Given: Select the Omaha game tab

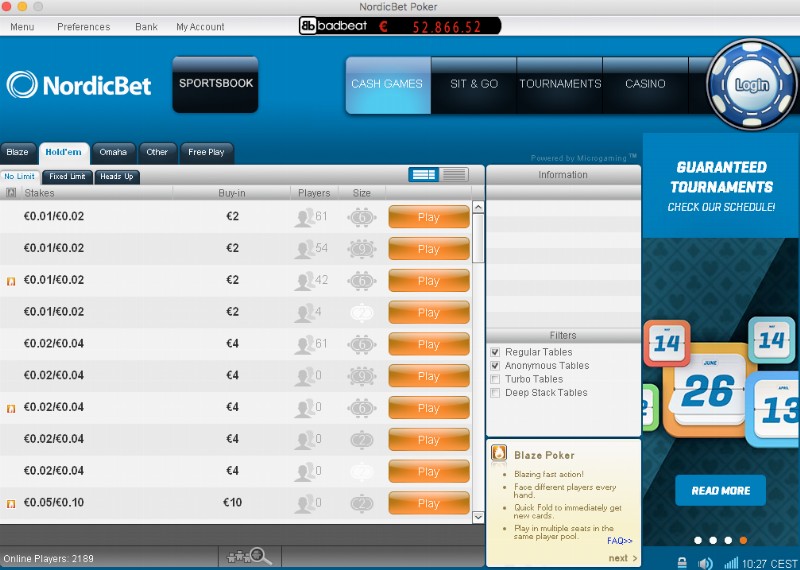Looking at the screenshot, I should point(113,153).
